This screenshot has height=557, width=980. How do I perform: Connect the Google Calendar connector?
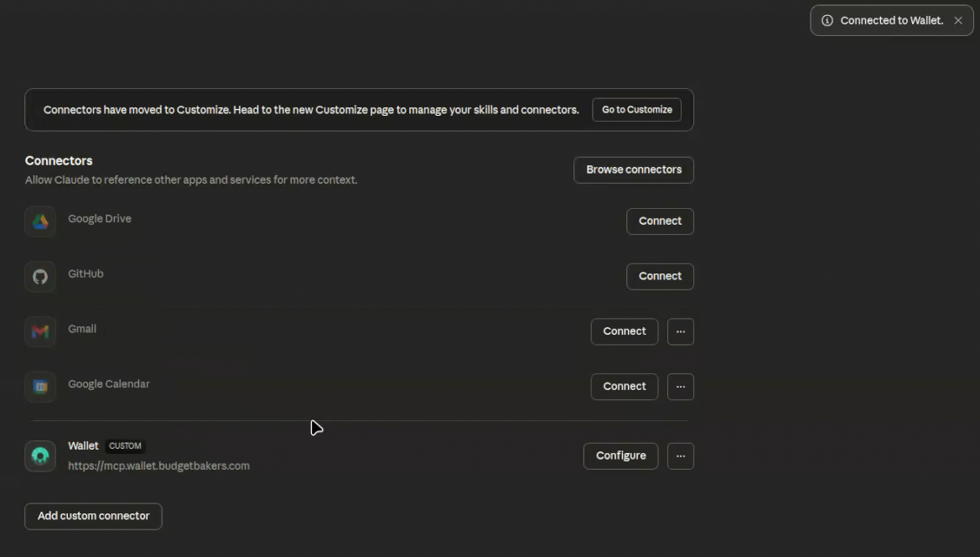[x=624, y=386]
